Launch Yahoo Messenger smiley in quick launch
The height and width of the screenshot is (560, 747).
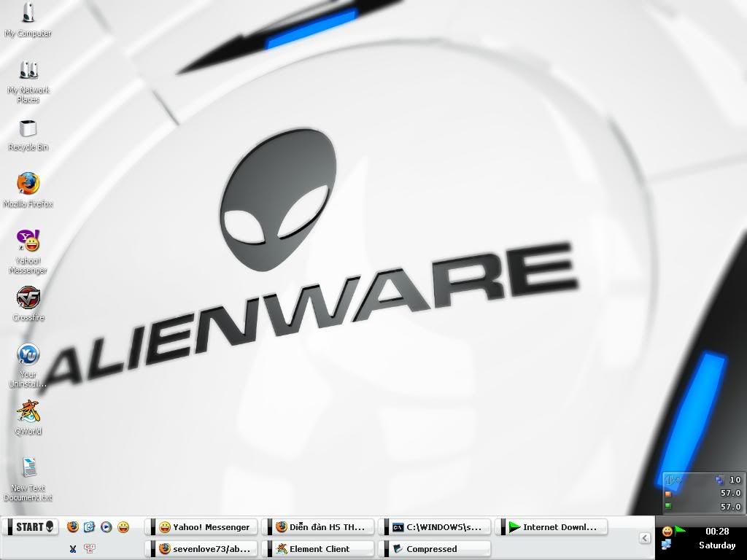click(123, 526)
